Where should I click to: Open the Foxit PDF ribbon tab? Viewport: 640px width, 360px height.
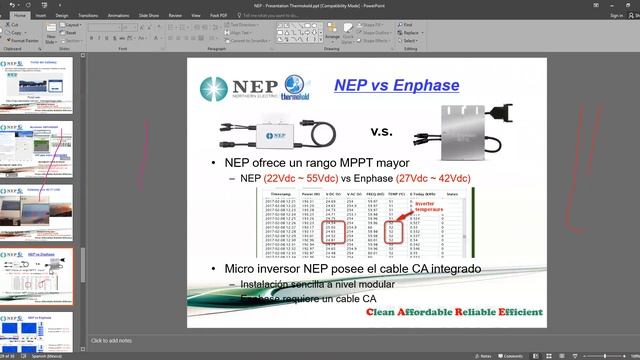[218, 16]
